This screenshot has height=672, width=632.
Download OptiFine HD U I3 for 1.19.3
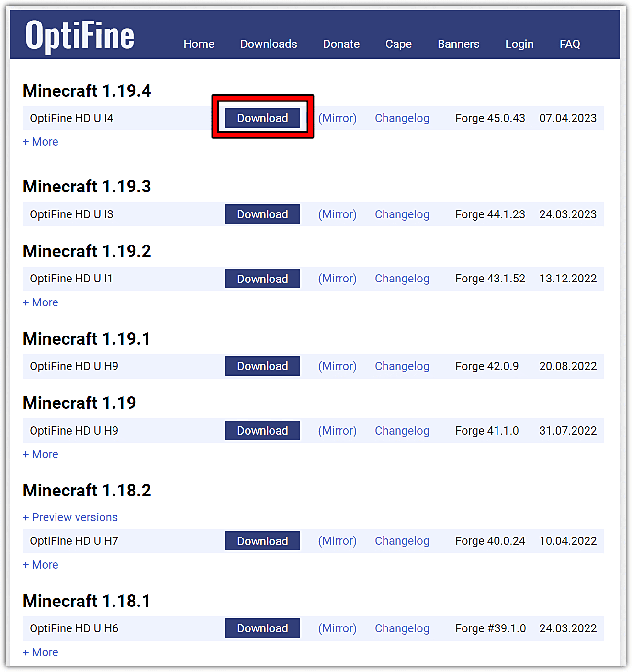pyautogui.click(x=262, y=214)
